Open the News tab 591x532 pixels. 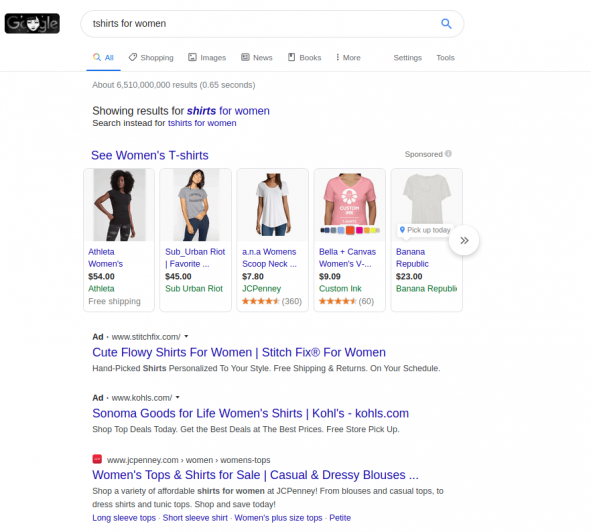click(257, 58)
